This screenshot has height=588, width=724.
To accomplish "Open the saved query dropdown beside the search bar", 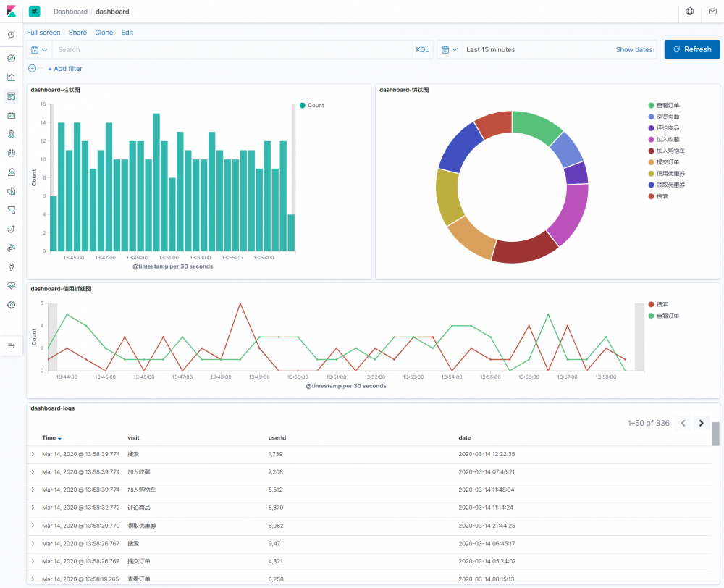I will click(39, 50).
